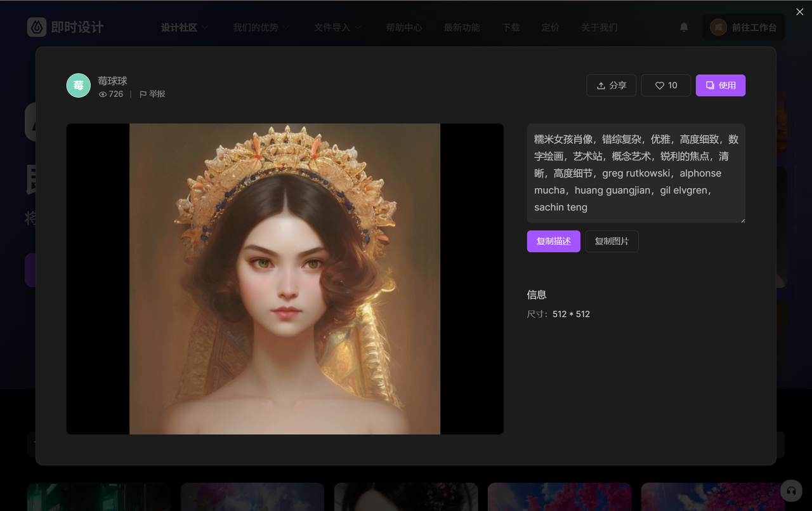The width and height of the screenshot is (812, 511).
Task: Like the artwork with the heart button
Action: tap(666, 85)
